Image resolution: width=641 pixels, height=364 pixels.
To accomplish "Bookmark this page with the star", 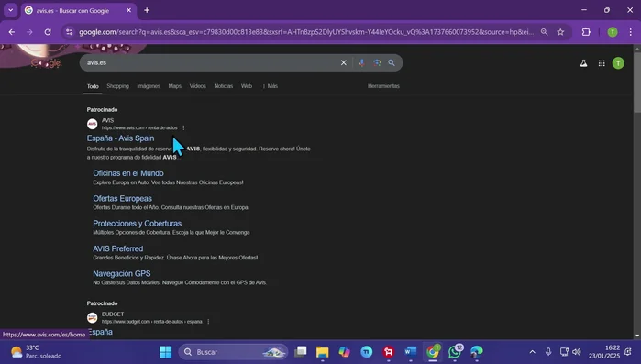I will 560,32.
